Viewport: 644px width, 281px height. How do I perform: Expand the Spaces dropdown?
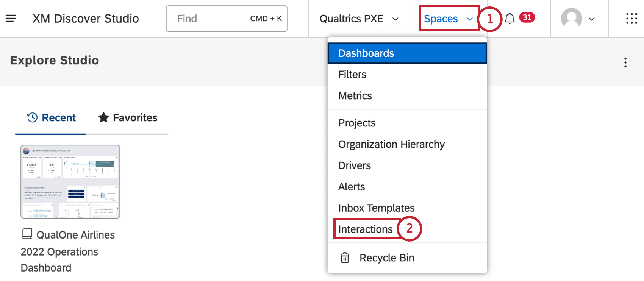point(449,19)
